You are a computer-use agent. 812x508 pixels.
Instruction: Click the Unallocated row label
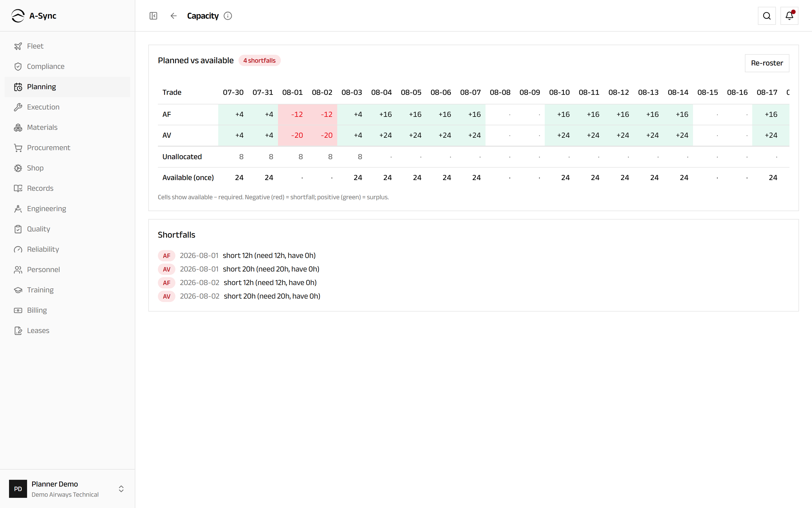click(182, 157)
